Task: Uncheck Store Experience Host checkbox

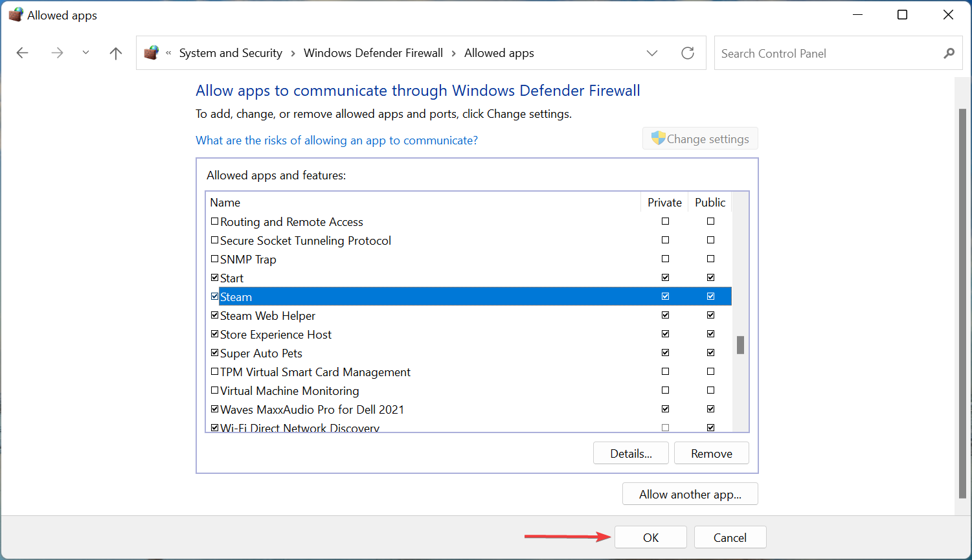Action: click(x=215, y=334)
